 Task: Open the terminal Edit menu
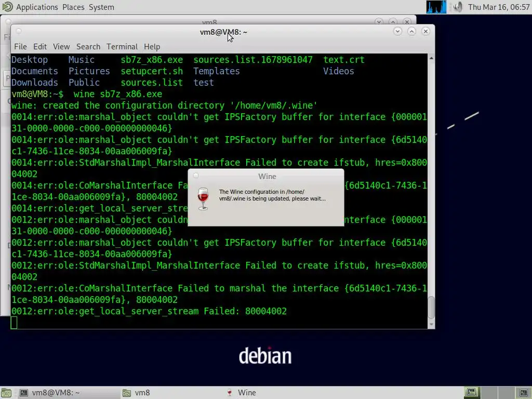click(x=39, y=46)
